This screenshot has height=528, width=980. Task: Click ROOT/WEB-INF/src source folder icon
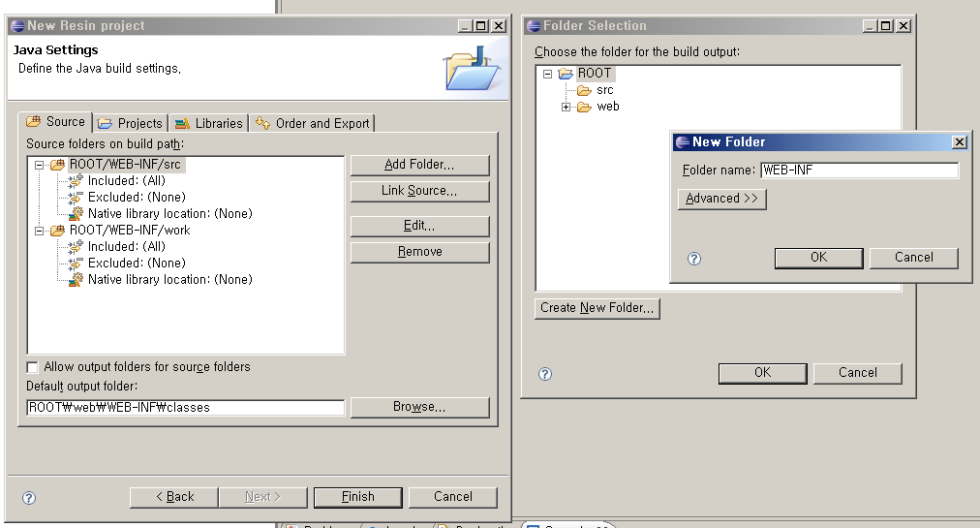point(57,165)
